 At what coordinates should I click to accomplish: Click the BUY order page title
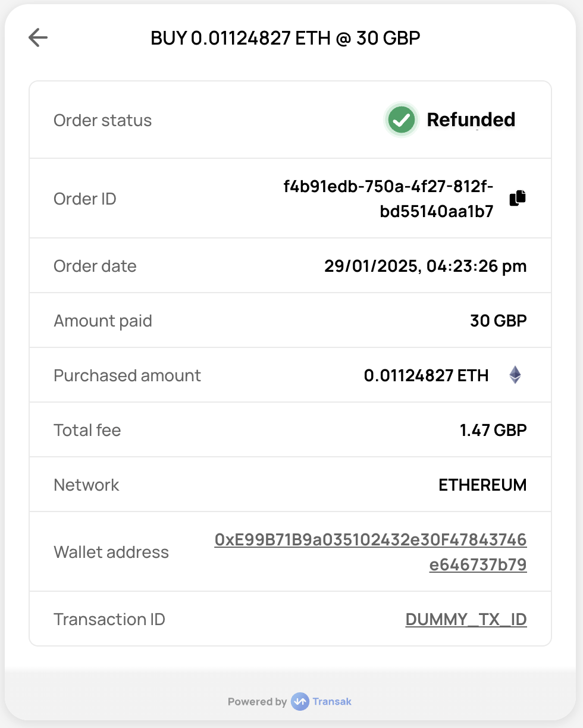coord(286,38)
